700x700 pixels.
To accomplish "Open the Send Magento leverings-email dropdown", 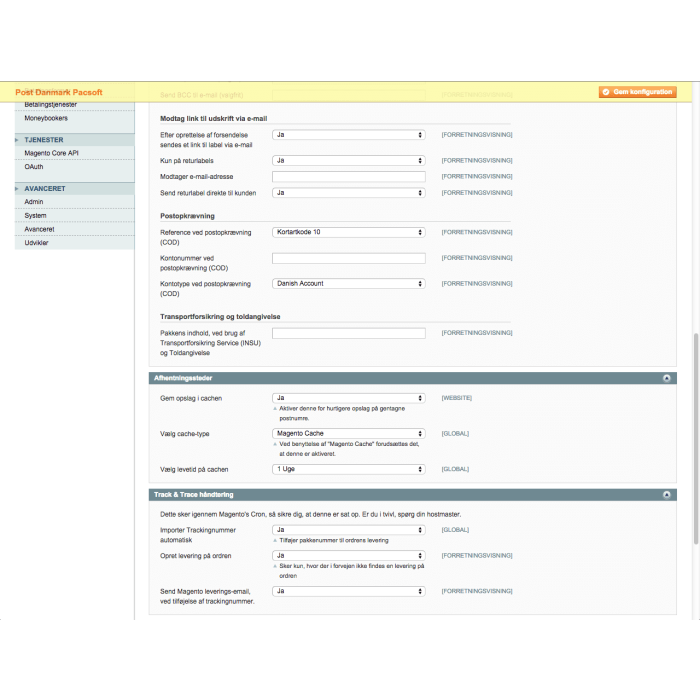I will tap(349, 591).
